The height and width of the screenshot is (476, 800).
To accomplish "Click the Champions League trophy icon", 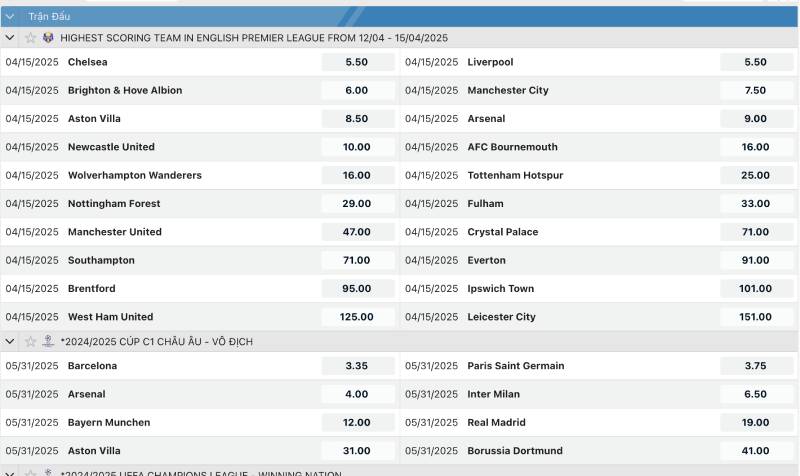I will click(48, 342).
